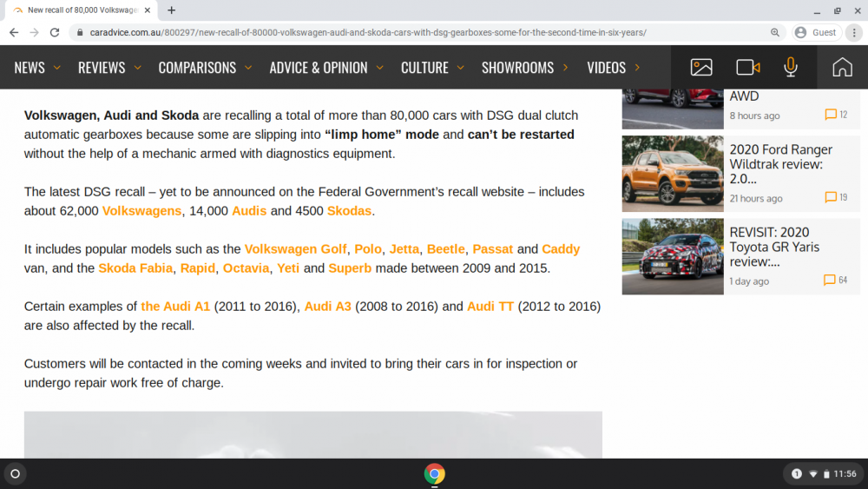Image resolution: width=868 pixels, height=489 pixels.
Task: Open the Caddy link
Action: [561, 249]
